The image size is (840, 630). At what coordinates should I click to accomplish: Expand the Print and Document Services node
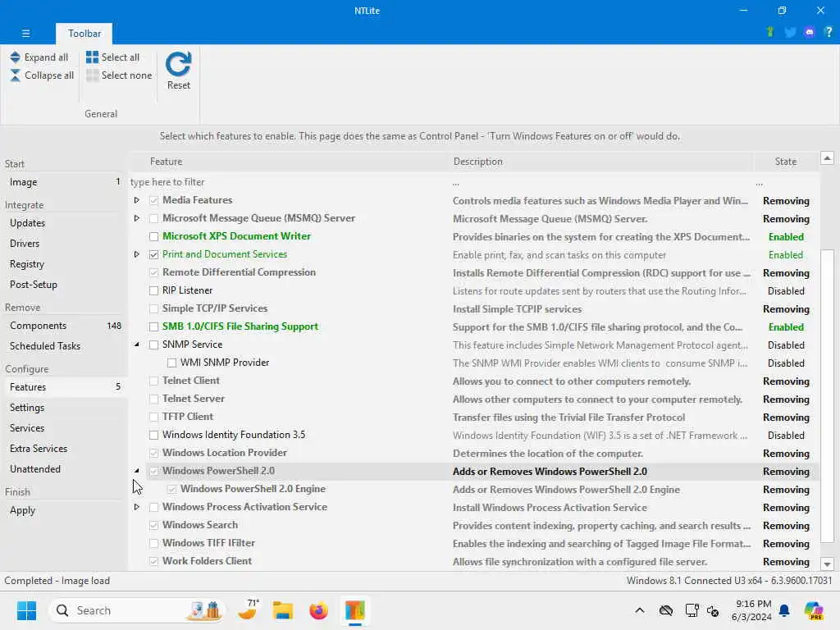click(x=137, y=254)
